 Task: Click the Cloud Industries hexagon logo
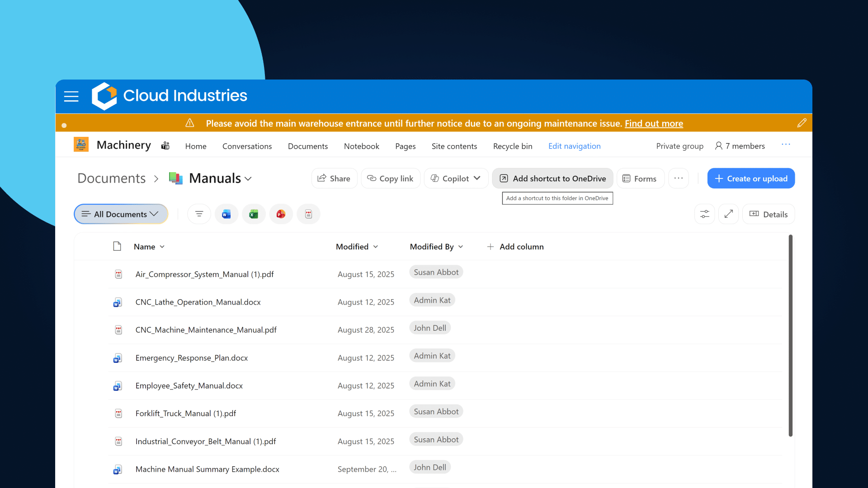tap(104, 96)
